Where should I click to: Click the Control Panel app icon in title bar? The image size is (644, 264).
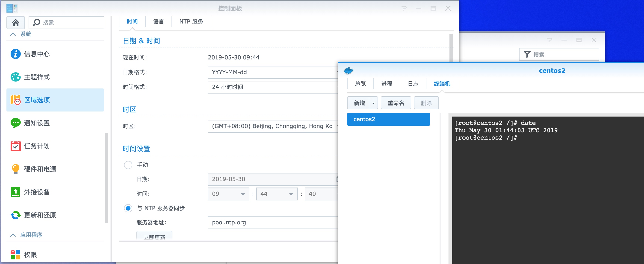tap(12, 8)
